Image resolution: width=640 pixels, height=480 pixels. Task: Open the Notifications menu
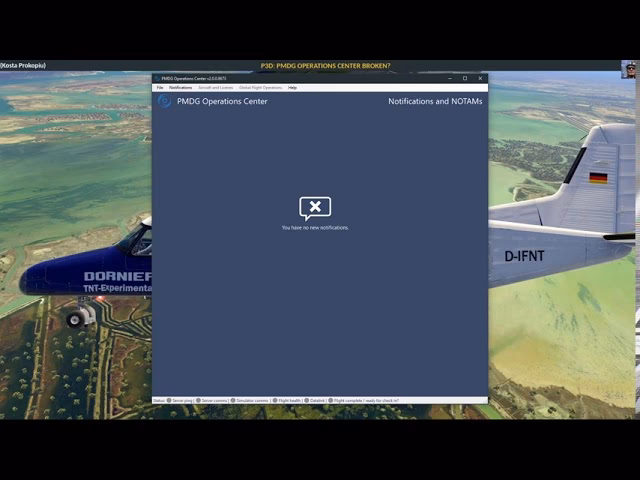coord(180,88)
